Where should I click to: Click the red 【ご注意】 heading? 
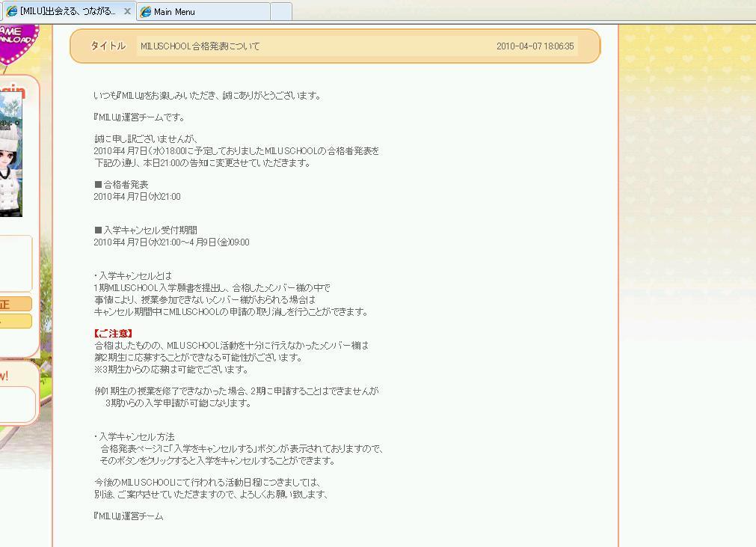pyautogui.click(x=114, y=334)
